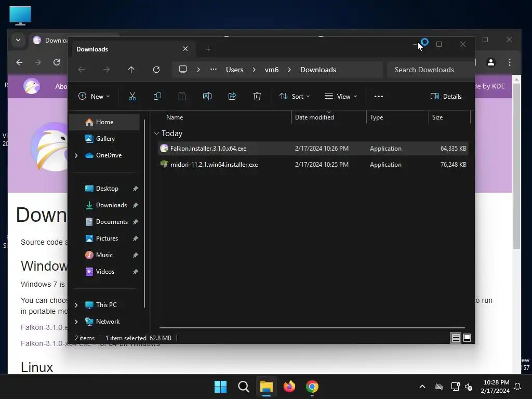Open the Windows Start menu
Image resolution: width=532 pixels, height=399 pixels.
coord(220,387)
